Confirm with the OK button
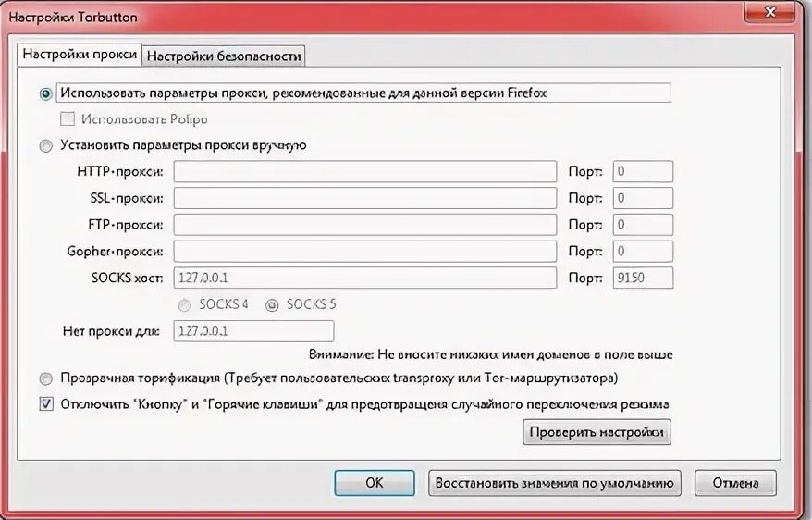812x520 pixels. [x=375, y=483]
